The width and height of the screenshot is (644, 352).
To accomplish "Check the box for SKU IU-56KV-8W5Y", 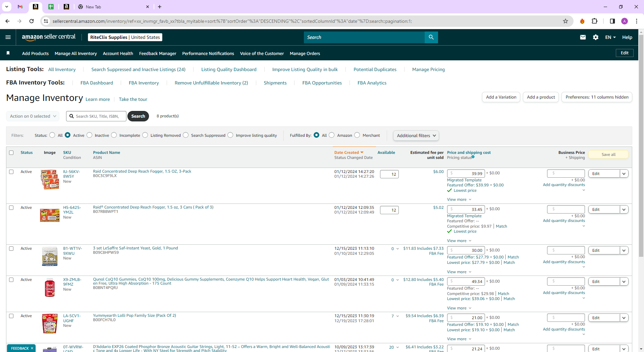I will (11, 172).
